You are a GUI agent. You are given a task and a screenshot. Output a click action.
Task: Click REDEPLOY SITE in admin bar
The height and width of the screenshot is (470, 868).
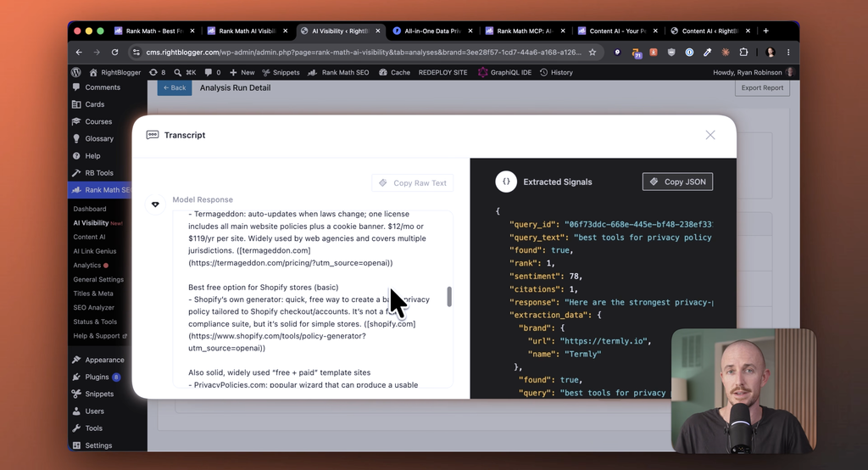click(442, 73)
